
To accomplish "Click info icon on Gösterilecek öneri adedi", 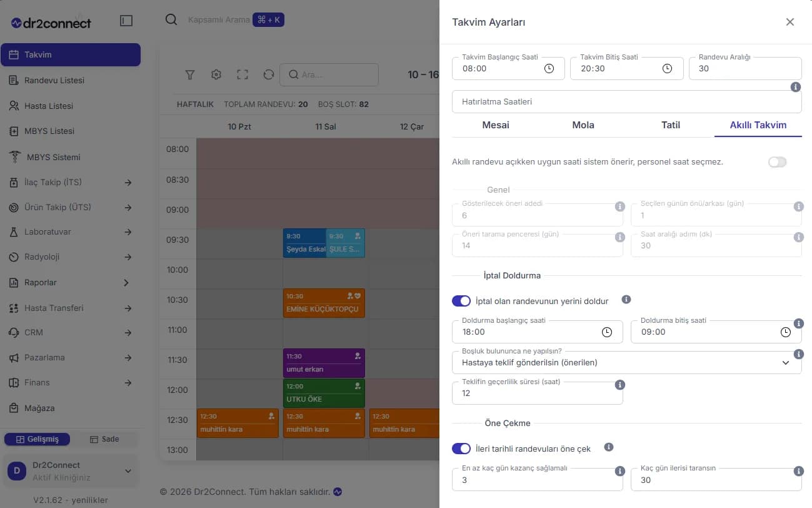I will pos(620,206).
